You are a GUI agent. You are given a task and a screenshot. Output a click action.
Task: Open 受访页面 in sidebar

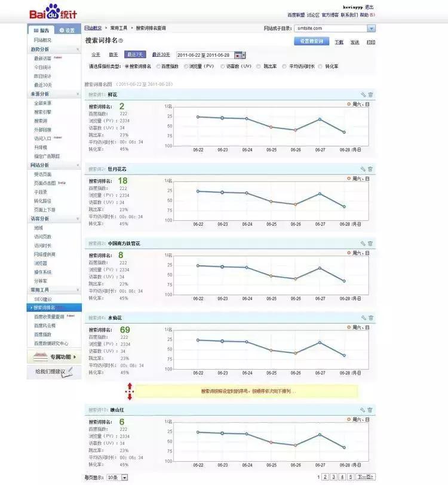coord(42,174)
